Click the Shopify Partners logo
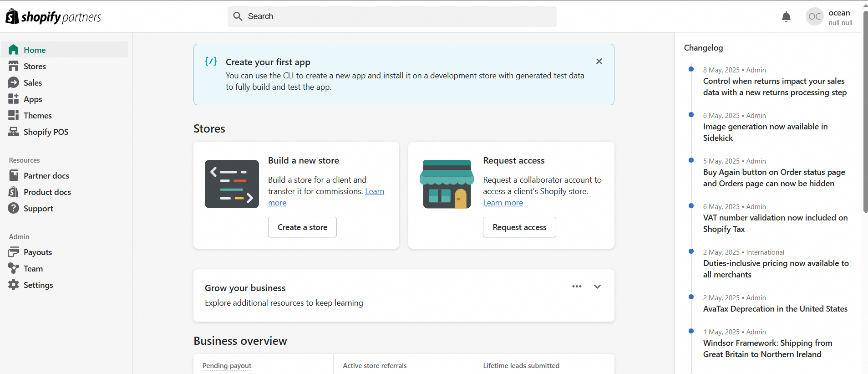Screen dimensions: 868x374 [53, 17]
